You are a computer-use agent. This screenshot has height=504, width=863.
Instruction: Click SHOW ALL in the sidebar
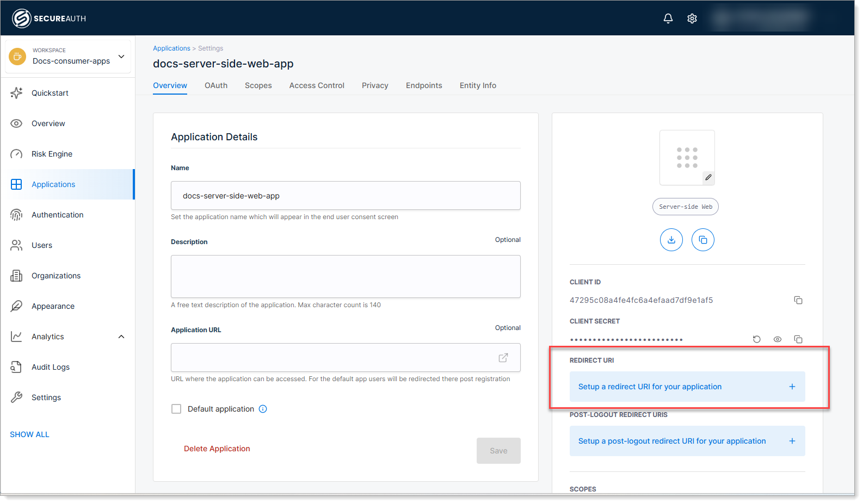pos(29,434)
